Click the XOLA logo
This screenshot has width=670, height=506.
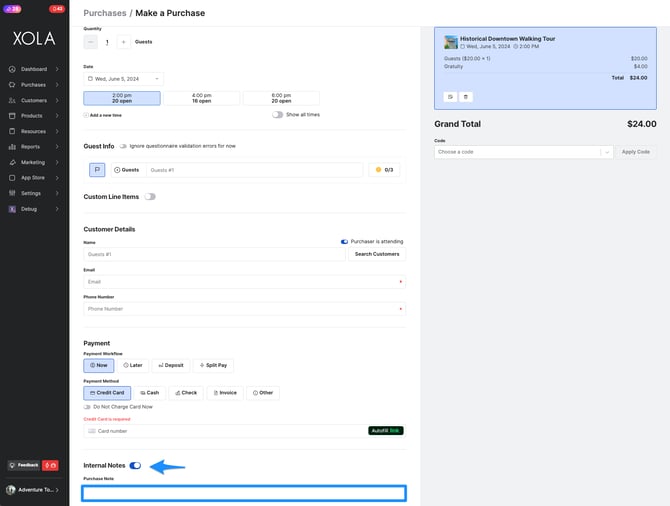coord(34,39)
